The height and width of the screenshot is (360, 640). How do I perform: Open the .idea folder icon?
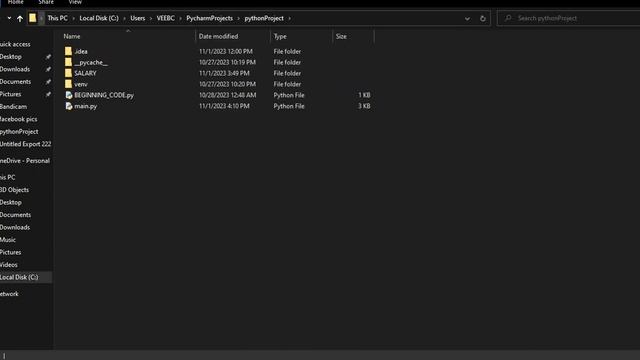[x=68, y=51]
